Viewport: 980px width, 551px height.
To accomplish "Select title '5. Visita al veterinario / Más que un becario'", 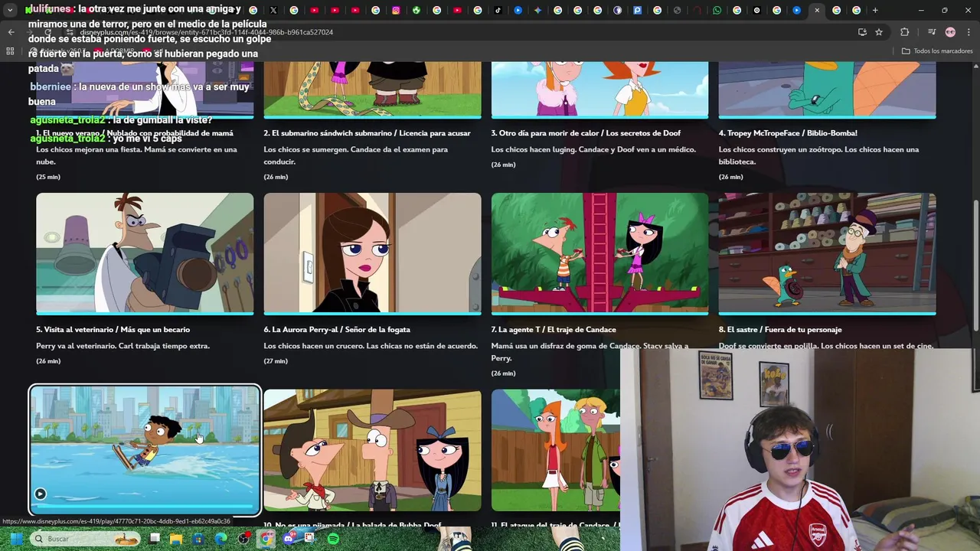I will (113, 330).
